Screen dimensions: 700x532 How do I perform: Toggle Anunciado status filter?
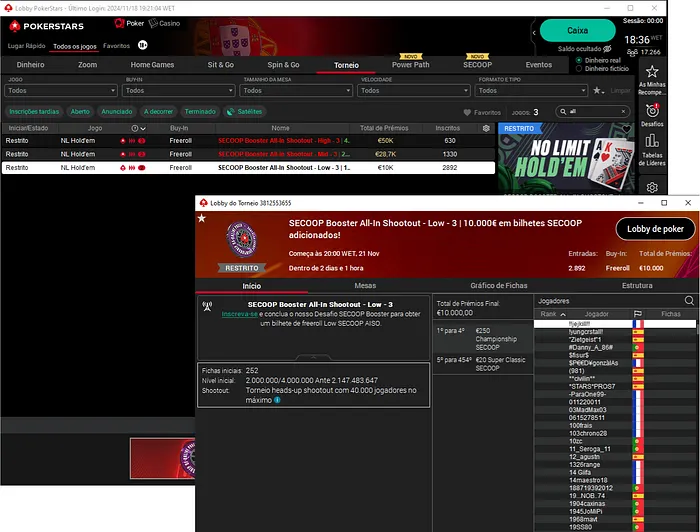[117, 112]
